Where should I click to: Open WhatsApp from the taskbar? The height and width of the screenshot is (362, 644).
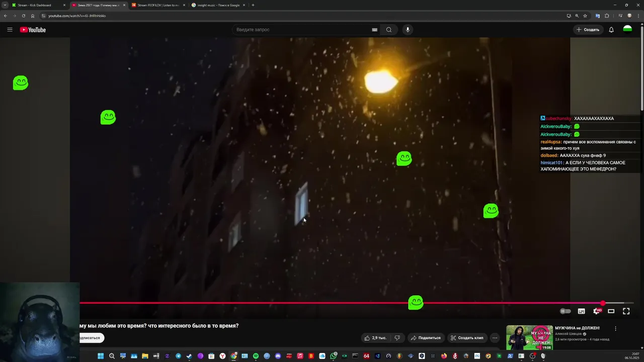(x=333, y=356)
